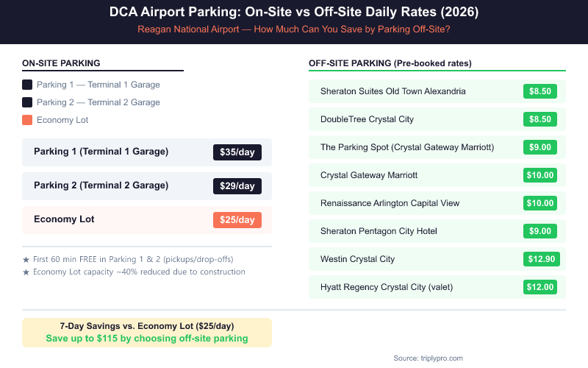Click the $35/day price badge
Image resolution: width=588 pixels, height=368 pixels.
pos(237,152)
